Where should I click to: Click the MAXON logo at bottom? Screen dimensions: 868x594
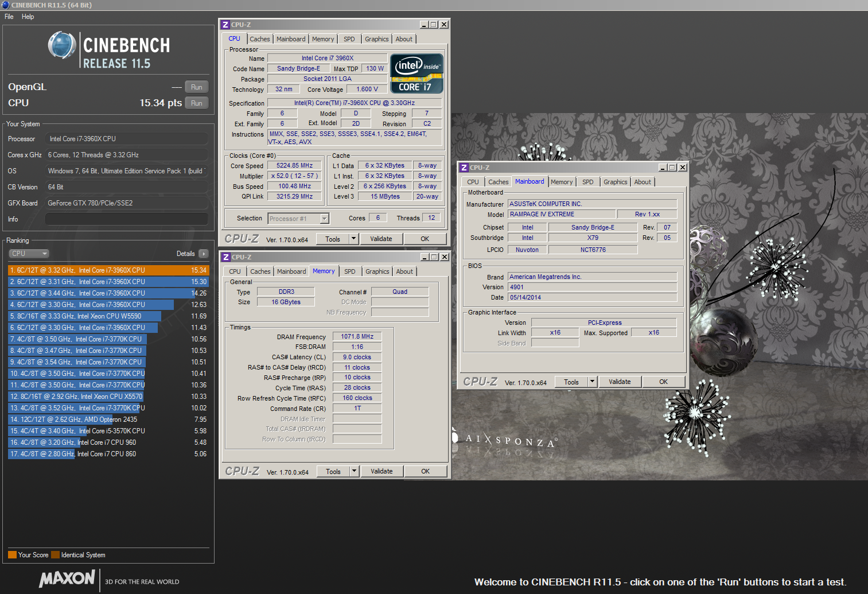point(67,579)
